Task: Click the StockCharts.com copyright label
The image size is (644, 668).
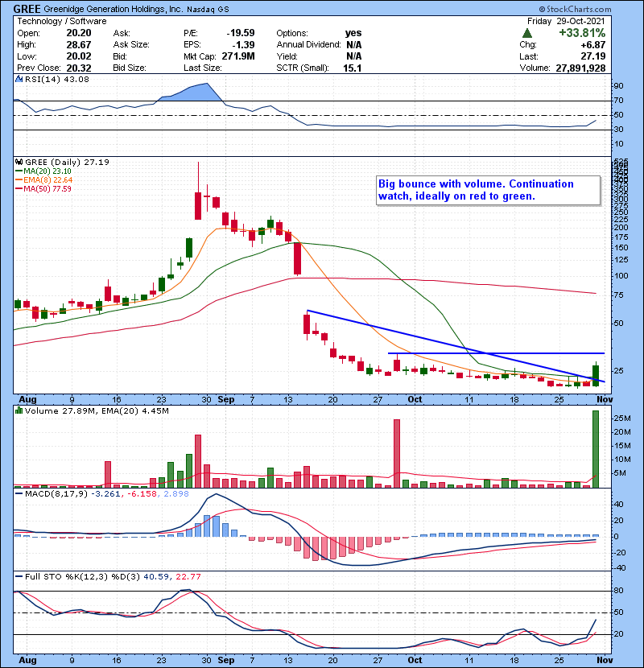Action: (x=575, y=9)
